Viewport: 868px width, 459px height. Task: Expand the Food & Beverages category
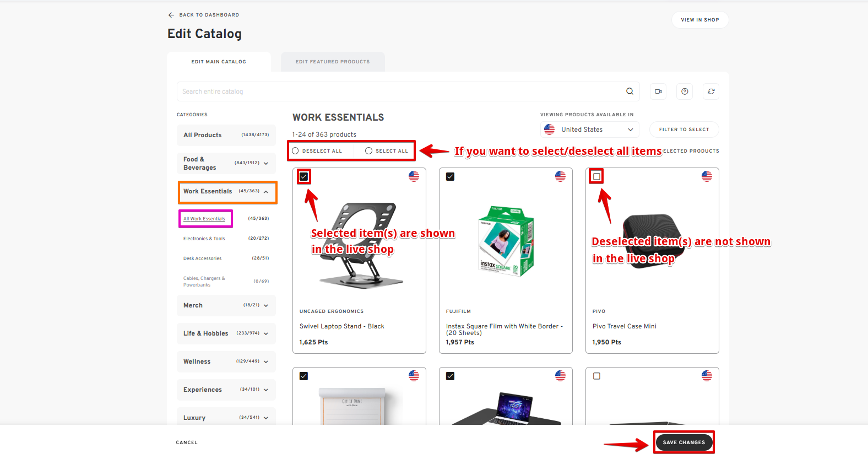click(x=266, y=164)
